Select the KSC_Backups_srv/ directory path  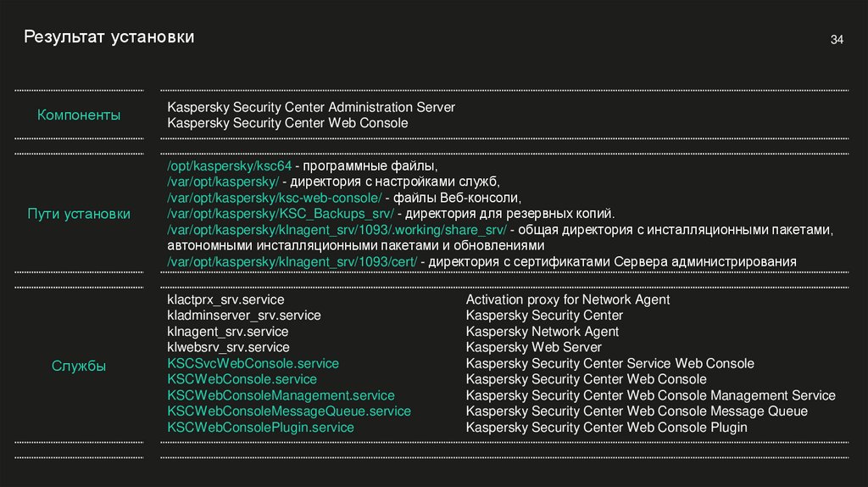281,214
